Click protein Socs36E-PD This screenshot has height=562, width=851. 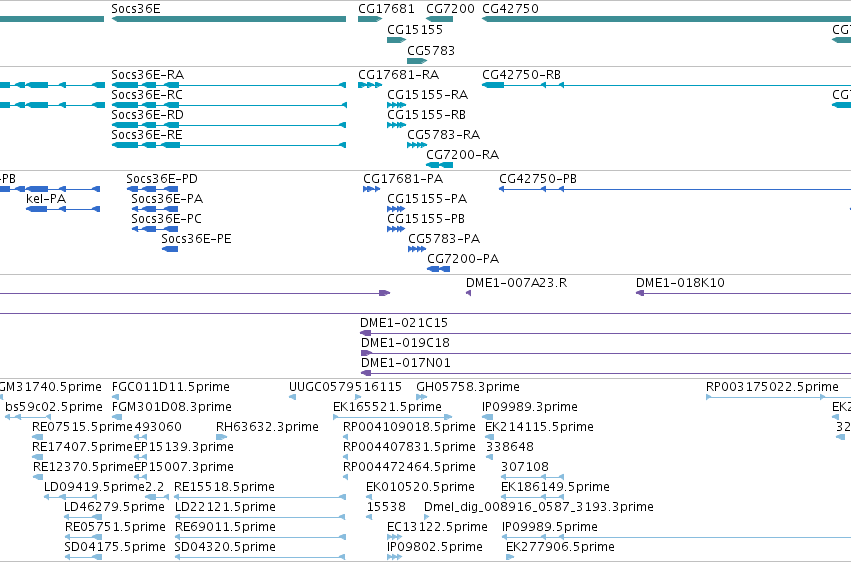(152, 189)
